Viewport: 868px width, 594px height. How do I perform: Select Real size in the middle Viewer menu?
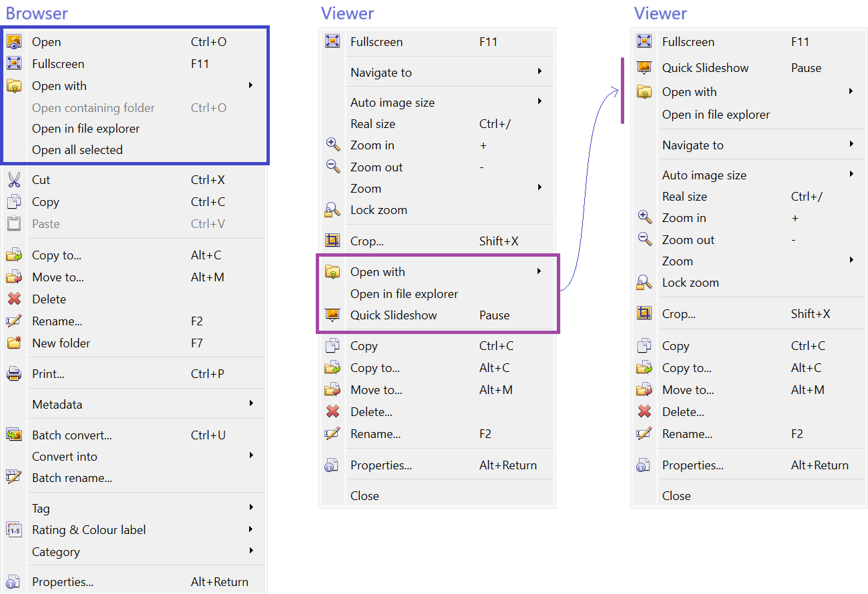pos(373,124)
